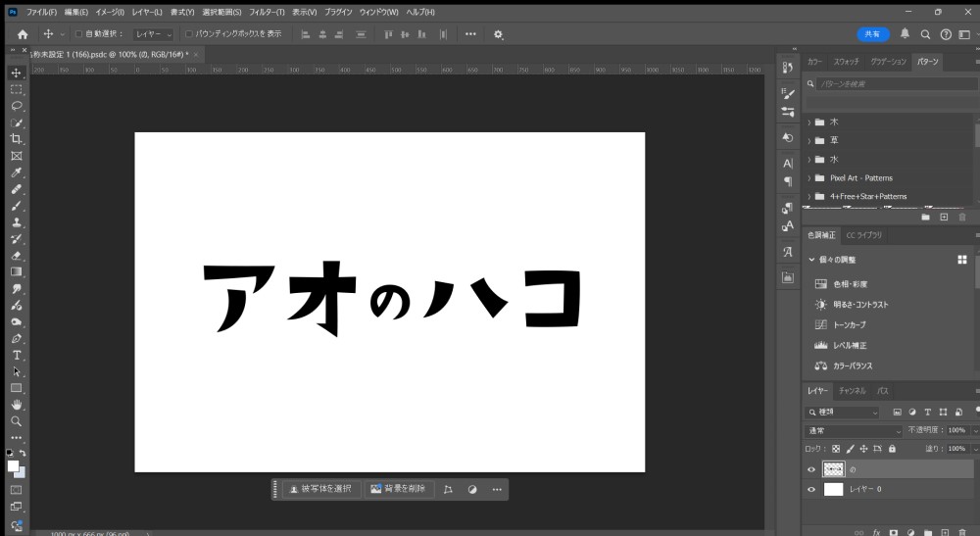Select the Horizontal Type tool in the toolbar
Image resolution: width=980 pixels, height=536 pixels.
coord(17,354)
